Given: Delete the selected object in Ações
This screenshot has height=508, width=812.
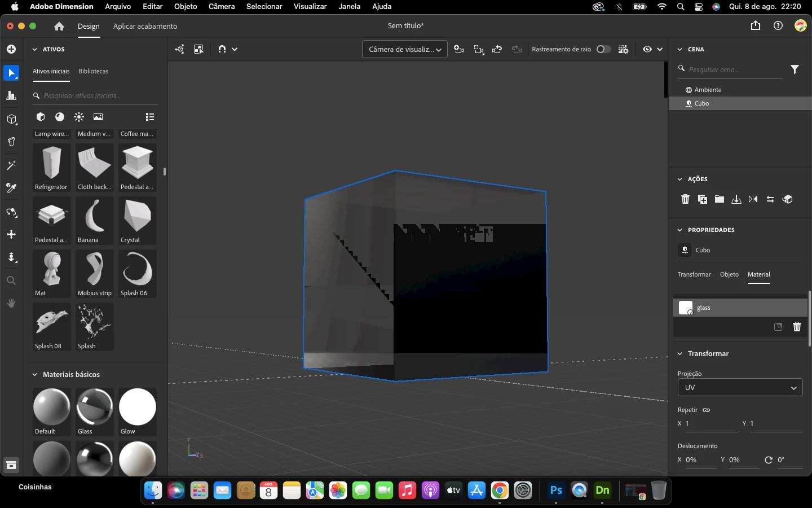Looking at the screenshot, I should coord(685,199).
